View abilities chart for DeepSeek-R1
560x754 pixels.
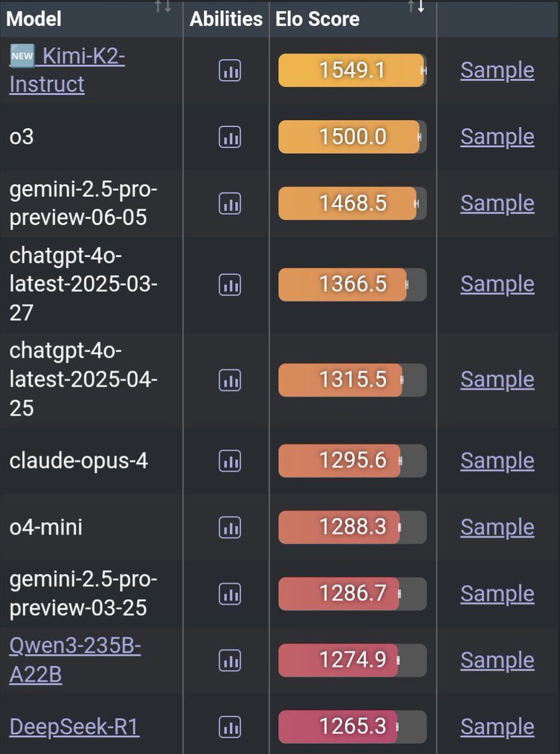click(230, 727)
